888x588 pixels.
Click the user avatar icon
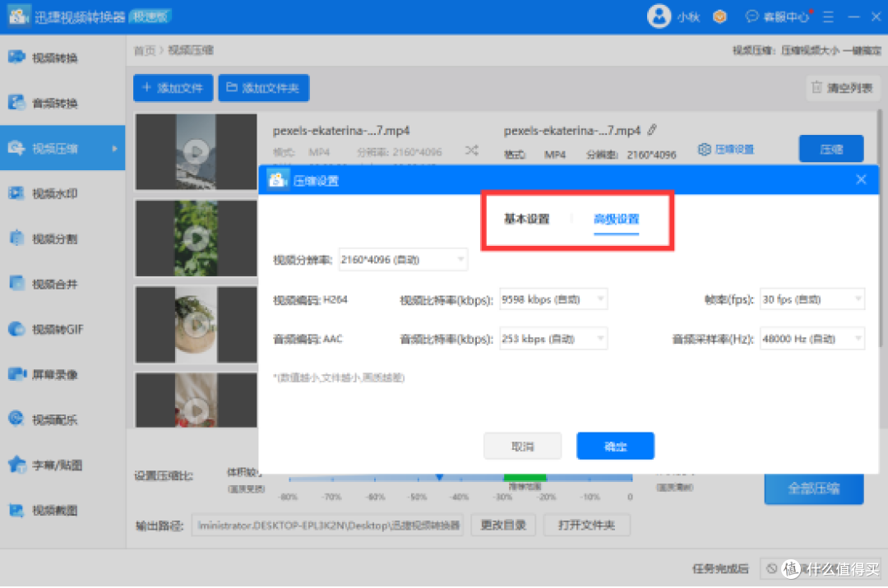[659, 16]
